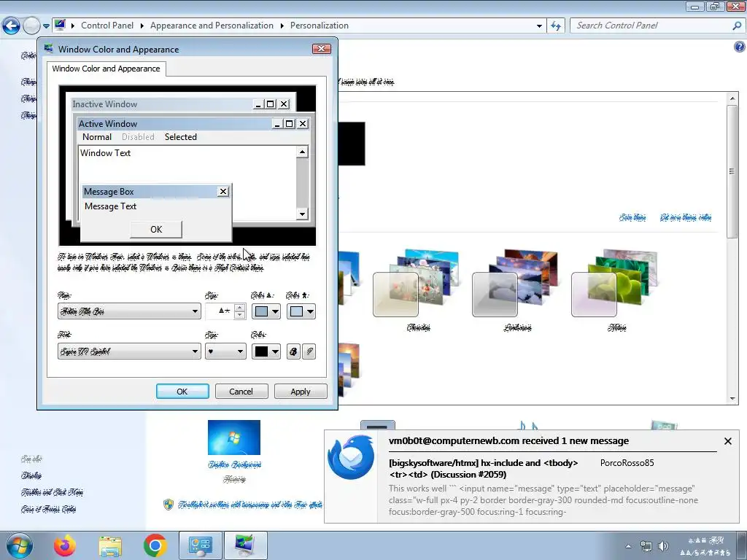The width and height of the screenshot is (747, 560).
Task: Click the themes list scroll up arrow
Action: coord(732,98)
